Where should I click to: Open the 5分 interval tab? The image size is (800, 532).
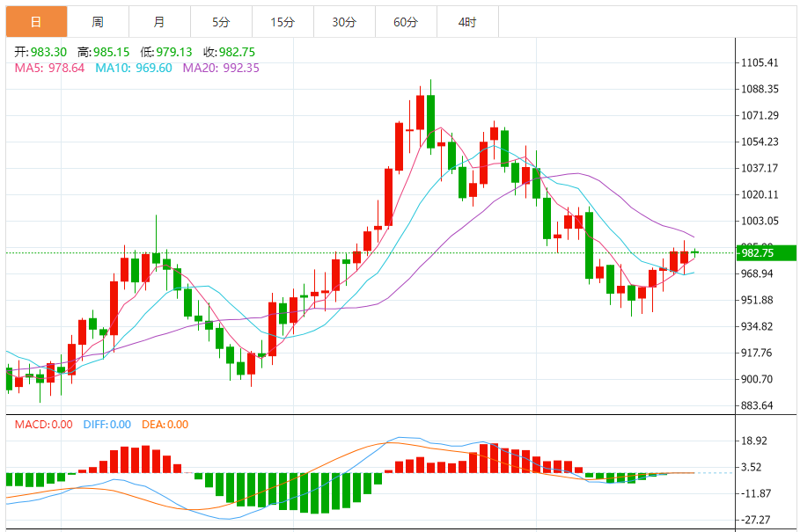click(x=222, y=22)
